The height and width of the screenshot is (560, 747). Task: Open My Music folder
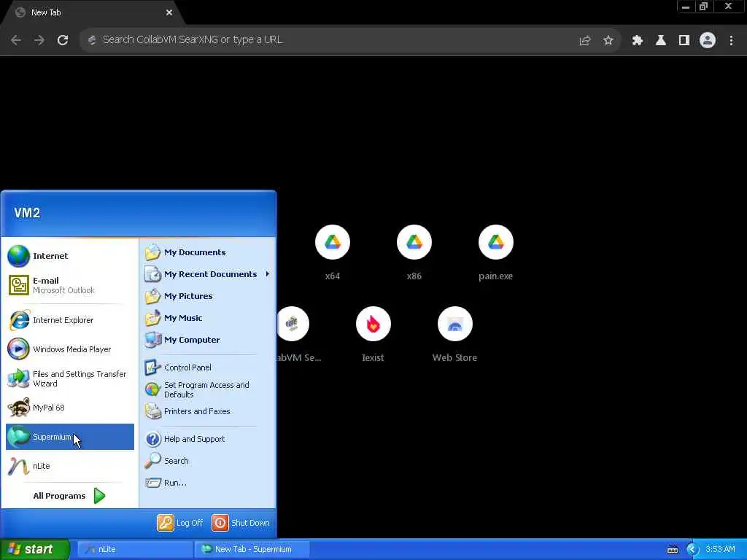tap(208, 318)
